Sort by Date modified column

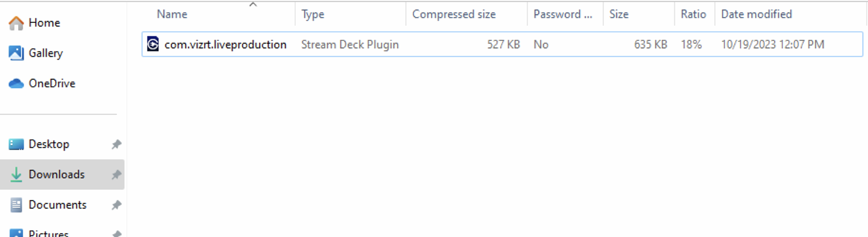(x=756, y=14)
